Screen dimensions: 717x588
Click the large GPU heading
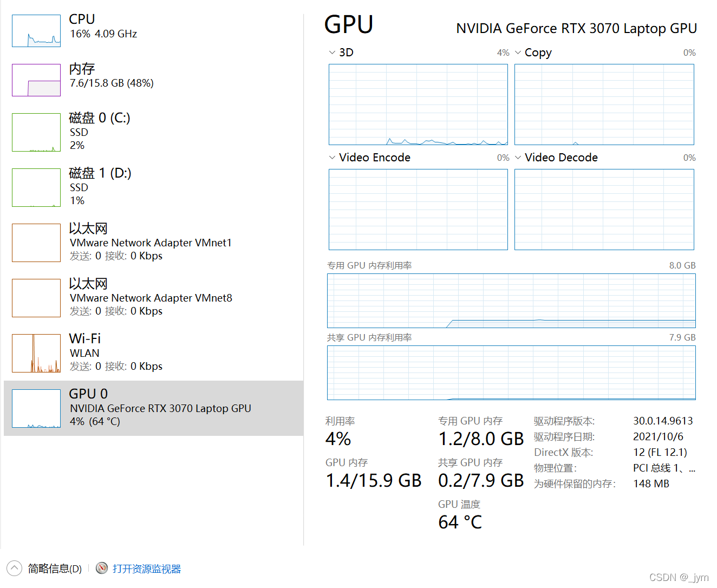(x=349, y=24)
